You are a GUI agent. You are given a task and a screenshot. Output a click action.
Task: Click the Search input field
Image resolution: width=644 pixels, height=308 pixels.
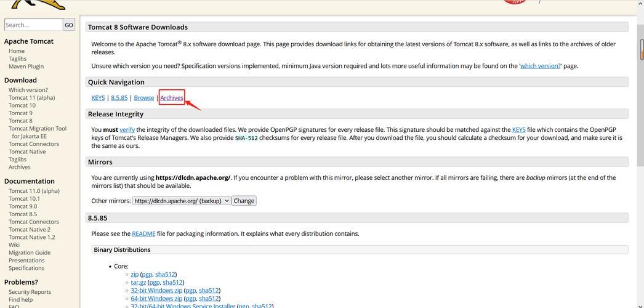[x=33, y=25]
